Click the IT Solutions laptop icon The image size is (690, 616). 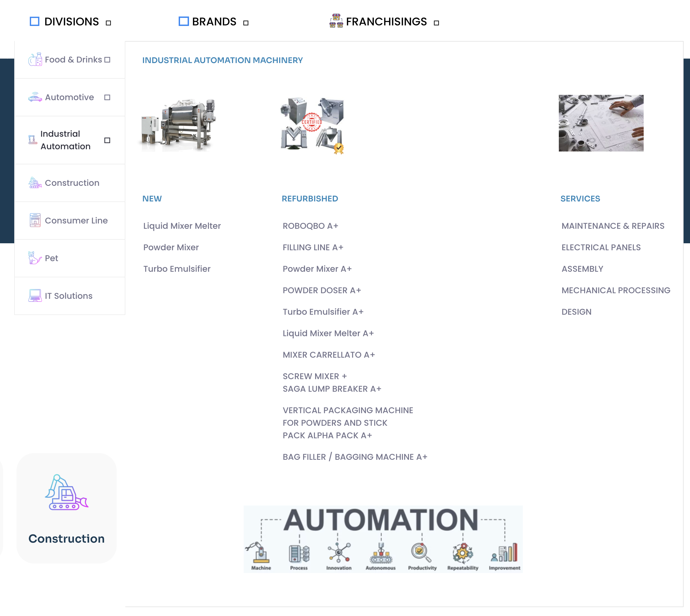coord(35,295)
